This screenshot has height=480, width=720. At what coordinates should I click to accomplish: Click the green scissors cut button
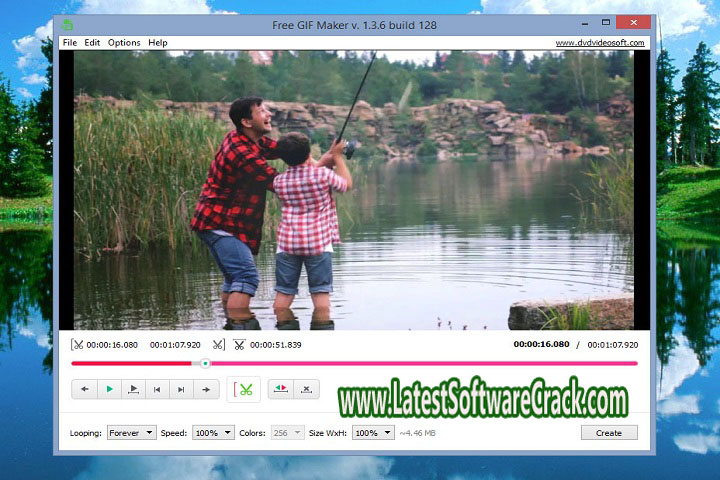244,389
